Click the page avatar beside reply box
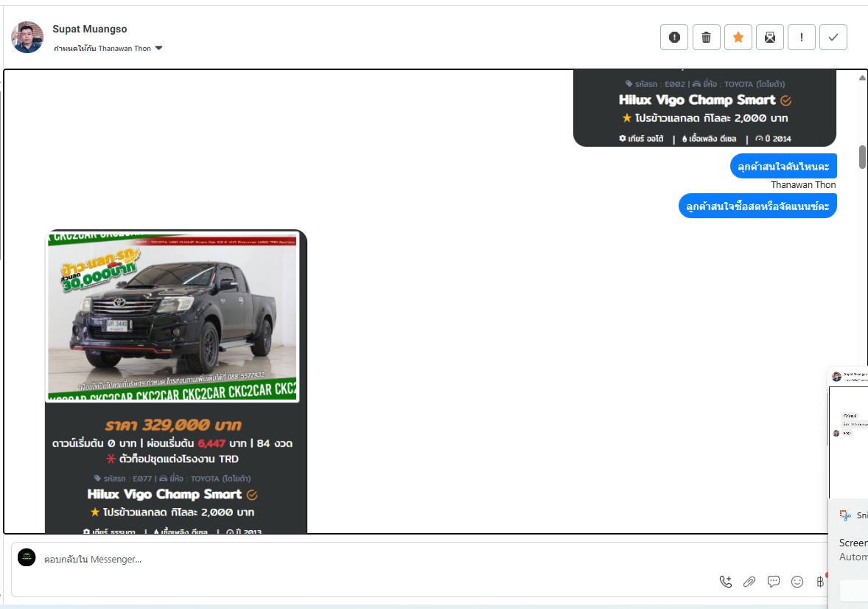This screenshot has height=609, width=868. click(x=27, y=557)
